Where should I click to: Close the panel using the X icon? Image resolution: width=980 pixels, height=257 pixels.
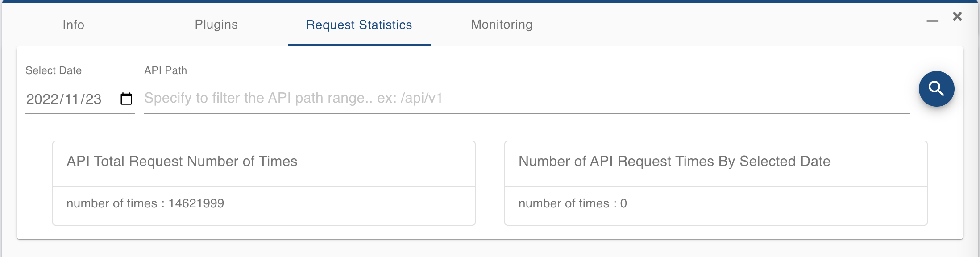click(957, 17)
